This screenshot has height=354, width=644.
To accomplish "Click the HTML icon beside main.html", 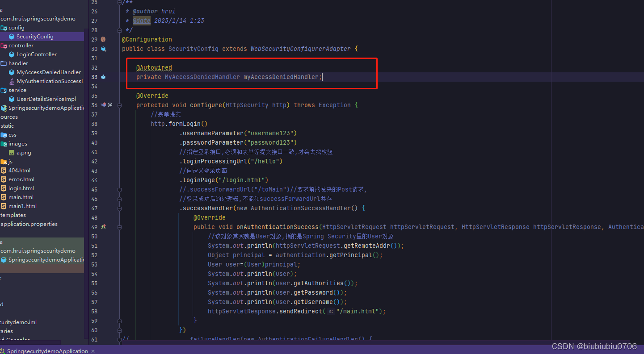I will (x=4, y=197).
